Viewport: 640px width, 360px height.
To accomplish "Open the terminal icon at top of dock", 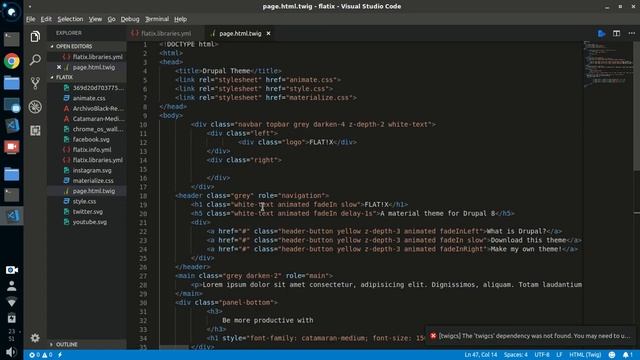I will 11,39.
